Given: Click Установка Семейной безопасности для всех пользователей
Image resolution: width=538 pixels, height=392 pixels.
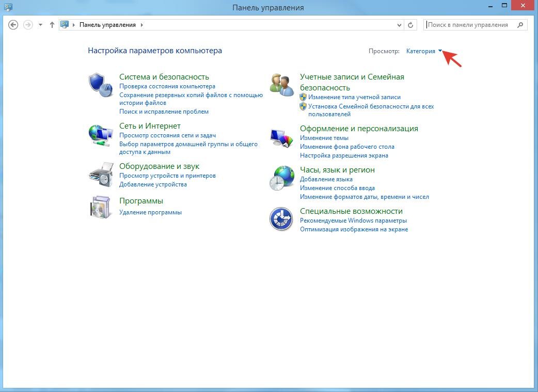Looking at the screenshot, I should (371, 110).
